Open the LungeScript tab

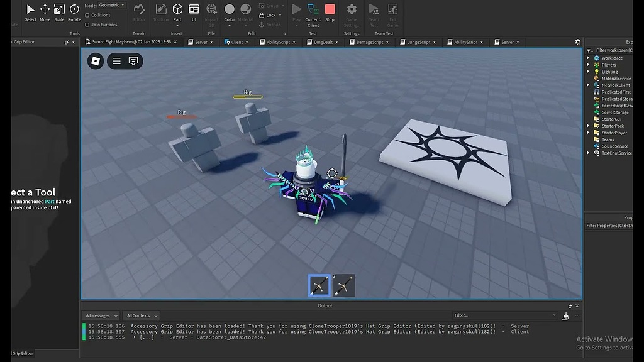pos(418,42)
